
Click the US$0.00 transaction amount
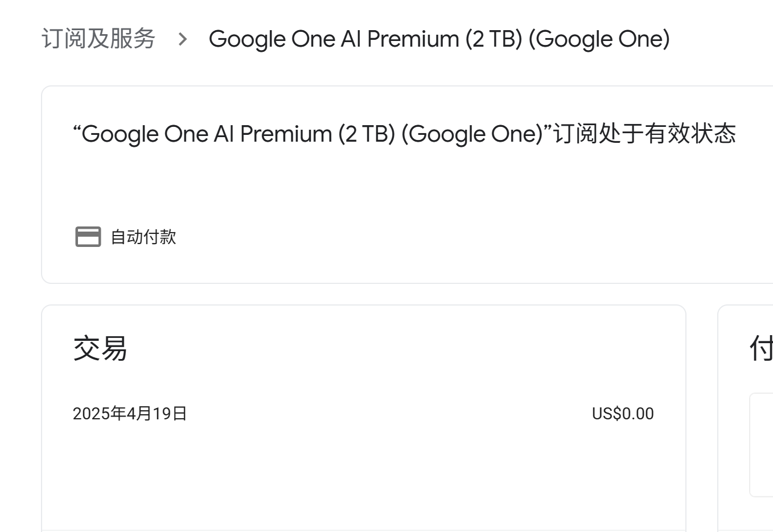click(623, 414)
